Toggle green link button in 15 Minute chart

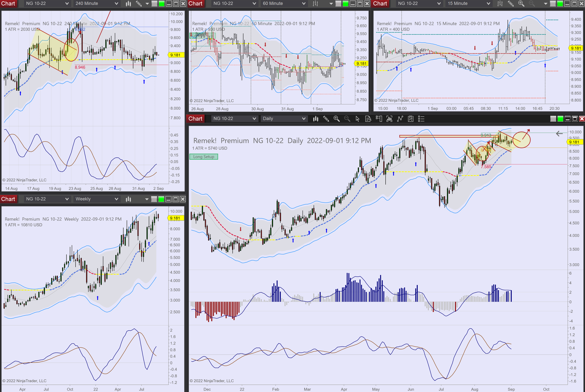point(560,4)
